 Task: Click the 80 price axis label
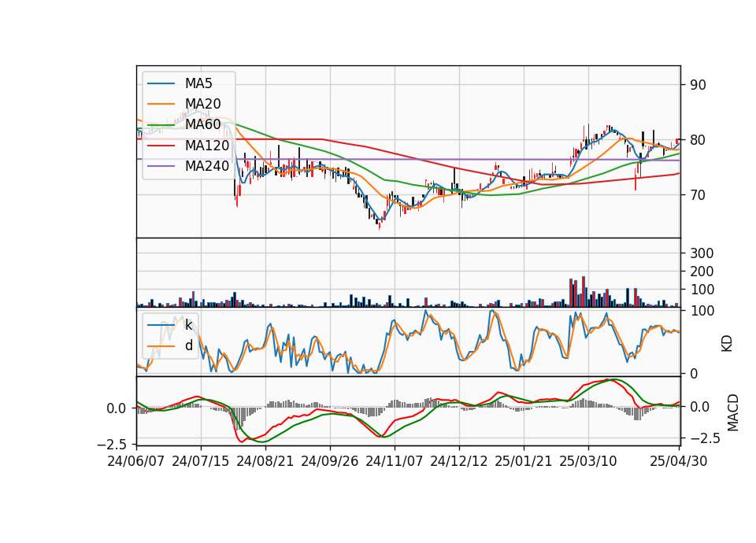pos(698,140)
